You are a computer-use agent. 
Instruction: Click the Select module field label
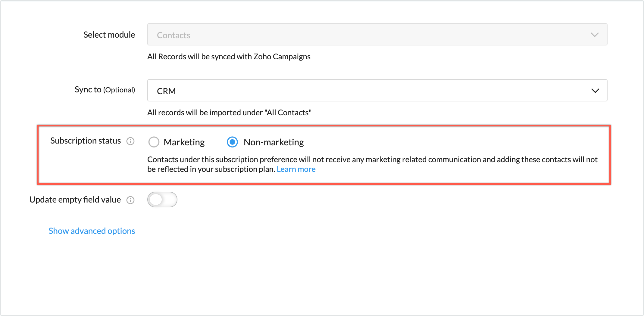pos(109,35)
